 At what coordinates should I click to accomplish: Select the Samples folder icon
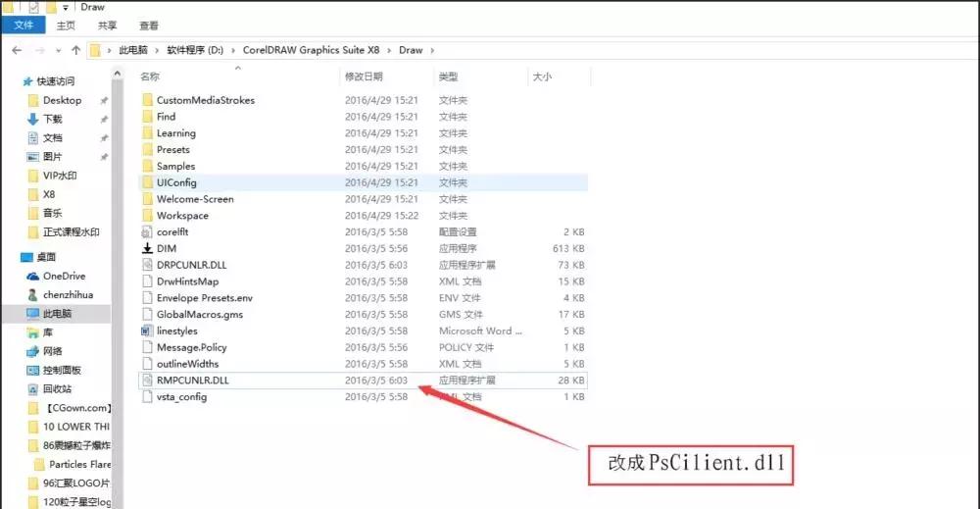coord(147,166)
